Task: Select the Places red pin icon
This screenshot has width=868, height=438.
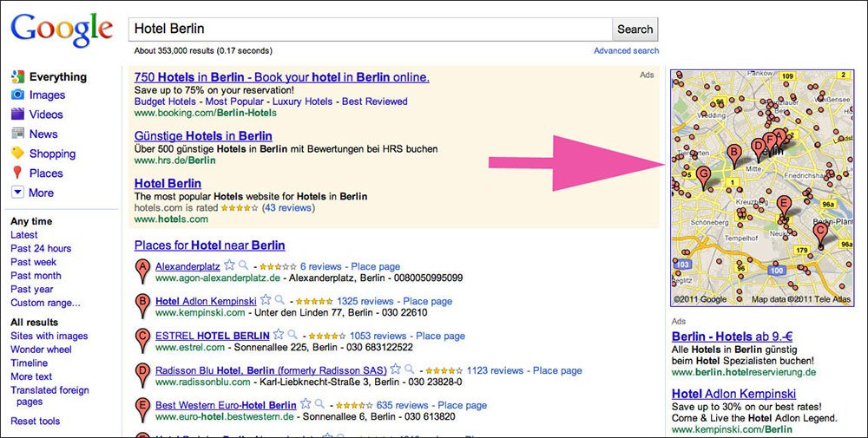Action: (x=17, y=173)
